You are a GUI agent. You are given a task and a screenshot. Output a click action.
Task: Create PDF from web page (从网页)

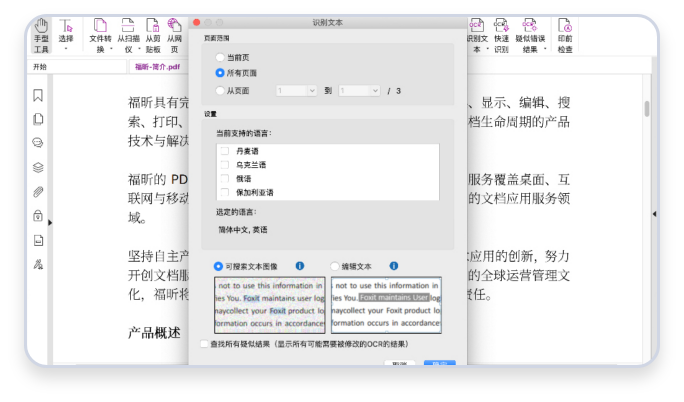pos(174,35)
